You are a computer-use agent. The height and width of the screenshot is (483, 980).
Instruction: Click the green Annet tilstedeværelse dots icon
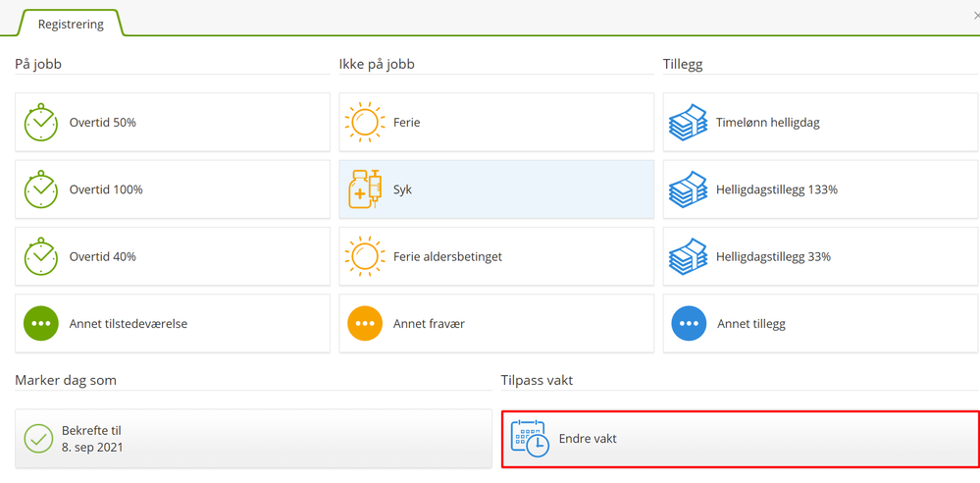pos(41,323)
